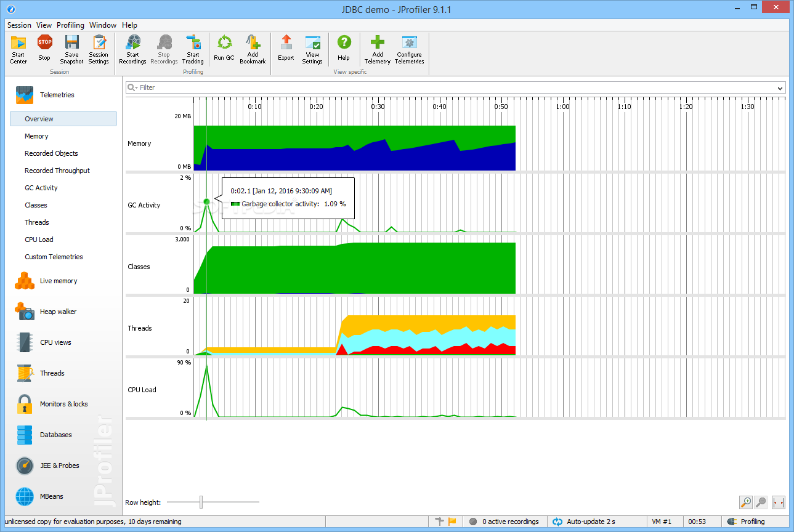Viewport: 794px width, 532px height.
Task: Zoom out the timeline
Action: click(761, 502)
